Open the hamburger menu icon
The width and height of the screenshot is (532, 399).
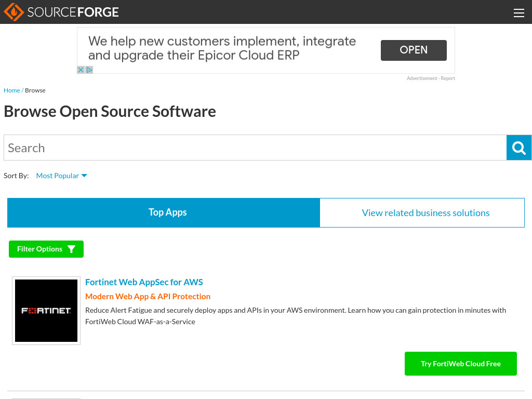click(x=518, y=13)
